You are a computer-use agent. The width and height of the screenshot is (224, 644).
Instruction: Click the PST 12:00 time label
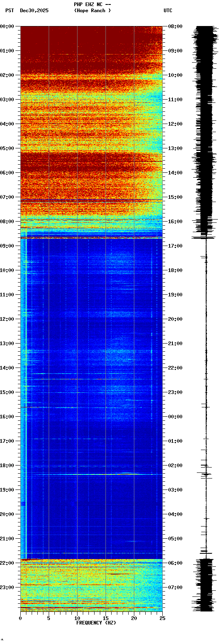click(7, 319)
